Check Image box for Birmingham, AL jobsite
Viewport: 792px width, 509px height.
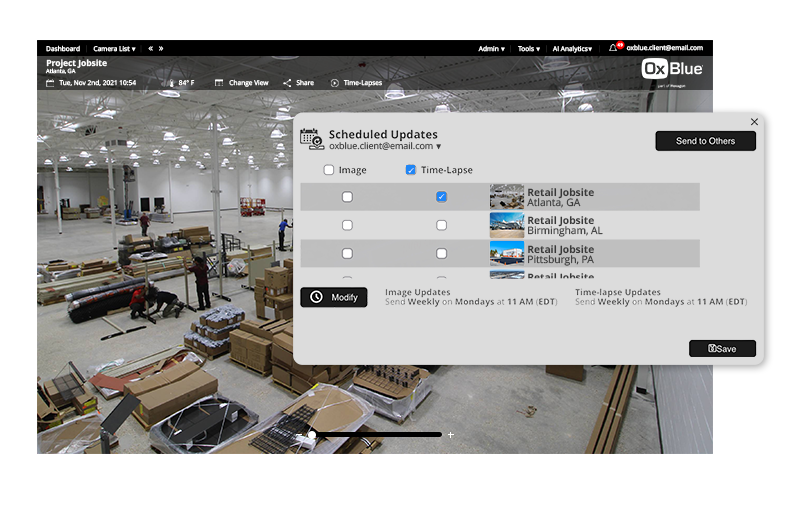point(347,225)
